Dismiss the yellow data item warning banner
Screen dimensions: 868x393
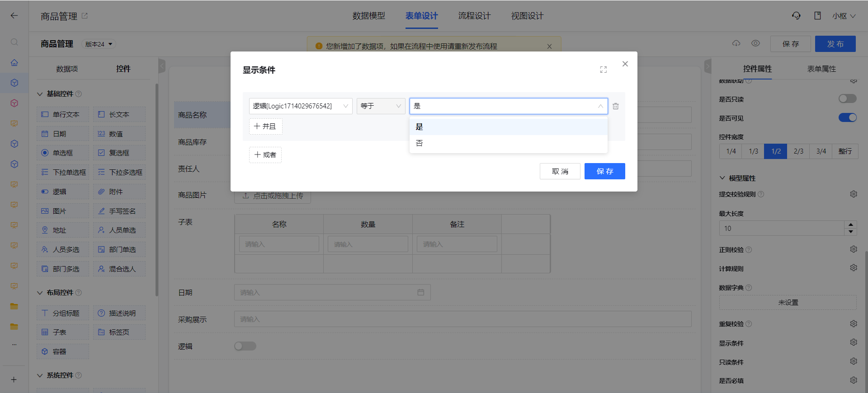[549, 47]
